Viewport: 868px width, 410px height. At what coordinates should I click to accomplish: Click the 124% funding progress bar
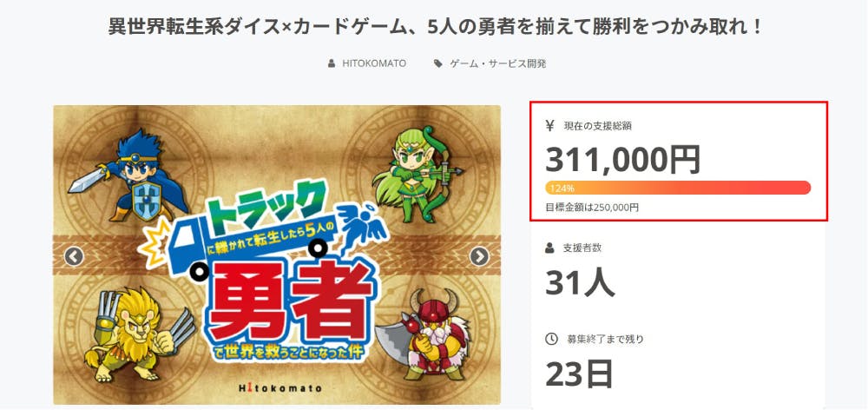tap(678, 188)
